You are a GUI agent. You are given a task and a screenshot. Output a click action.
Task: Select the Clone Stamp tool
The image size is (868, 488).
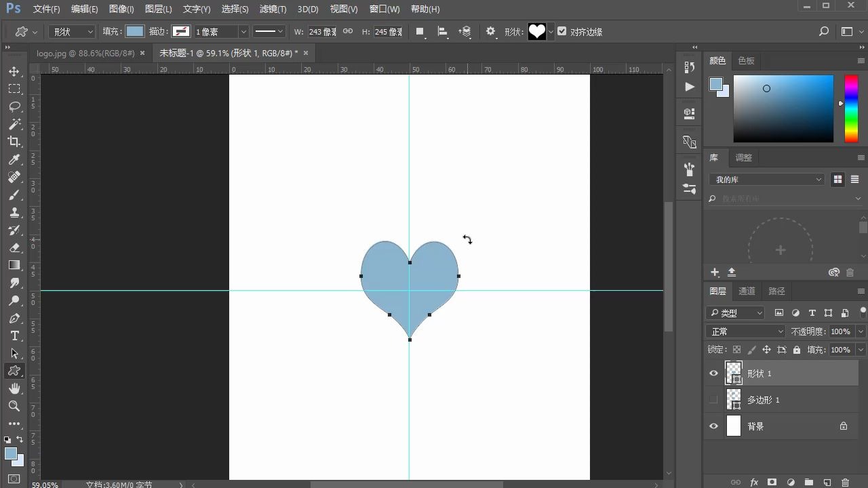tap(14, 212)
